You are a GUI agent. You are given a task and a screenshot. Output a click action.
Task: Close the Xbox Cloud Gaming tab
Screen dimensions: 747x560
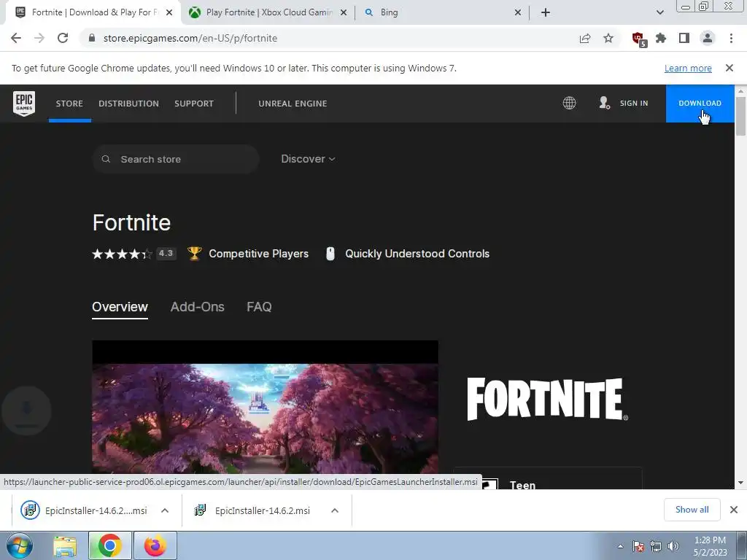coord(344,13)
